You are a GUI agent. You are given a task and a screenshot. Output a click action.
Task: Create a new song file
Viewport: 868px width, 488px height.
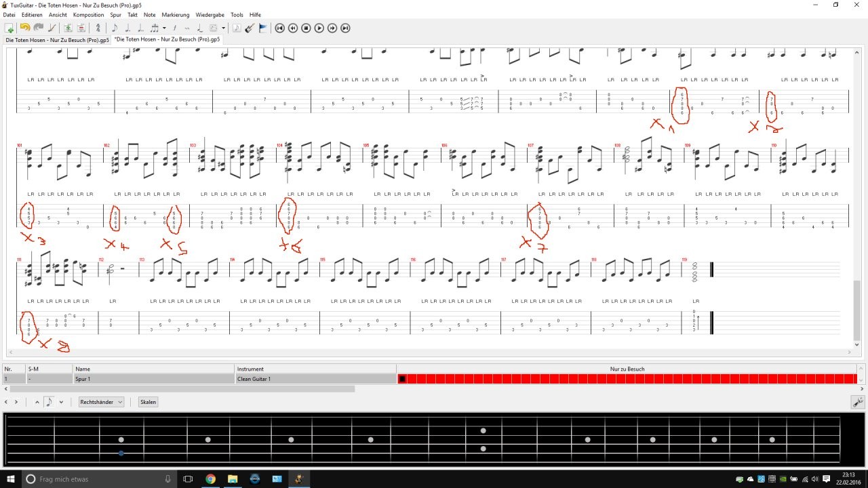coord(9,28)
